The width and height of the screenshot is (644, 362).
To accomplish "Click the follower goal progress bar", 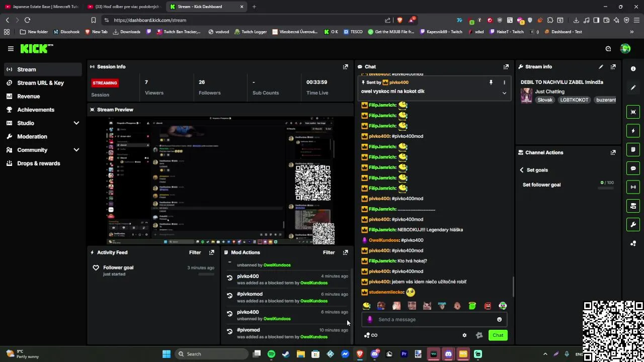I will [x=606, y=188].
